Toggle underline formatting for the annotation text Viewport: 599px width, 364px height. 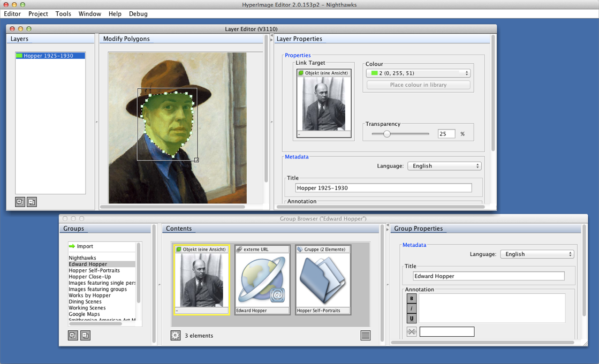pyautogui.click(x=411, y=318)
